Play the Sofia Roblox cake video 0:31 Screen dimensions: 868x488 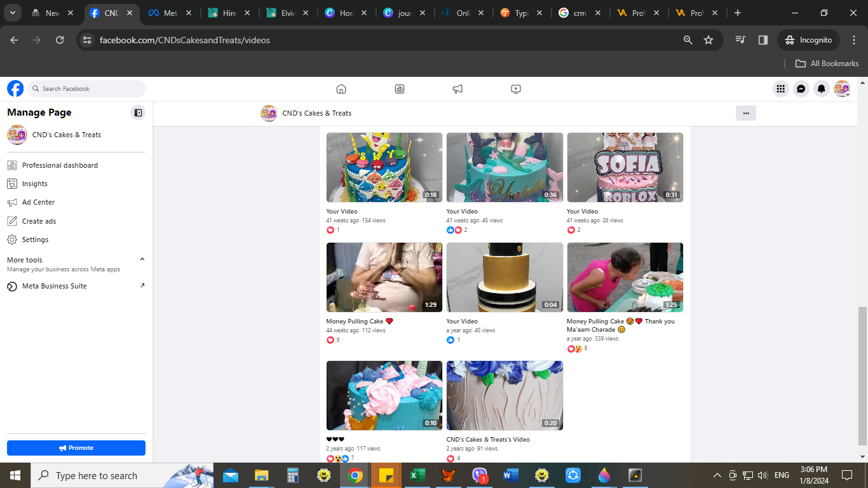[x=625, y=167]
